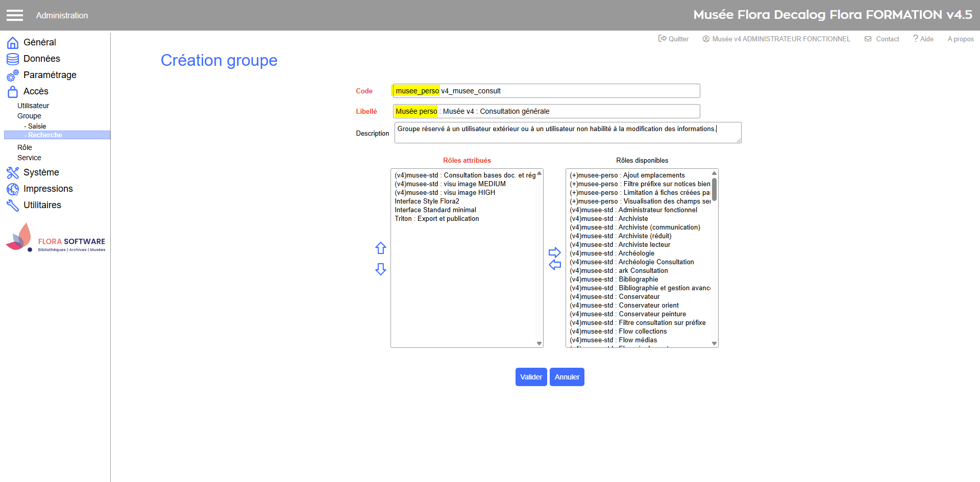Viewport: 980px width, 482px height.
Task: Expand the Accès menu section
Action: tap(36, 91)
